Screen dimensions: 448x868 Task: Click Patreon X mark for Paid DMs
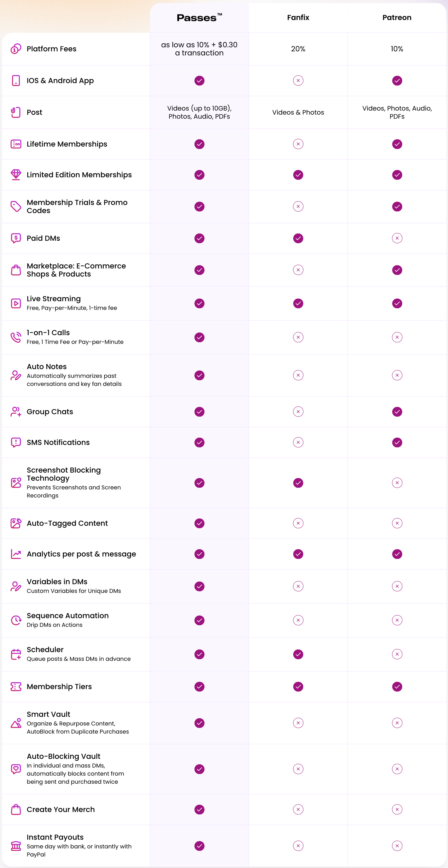pyautogui.click(x=397, y=238)
